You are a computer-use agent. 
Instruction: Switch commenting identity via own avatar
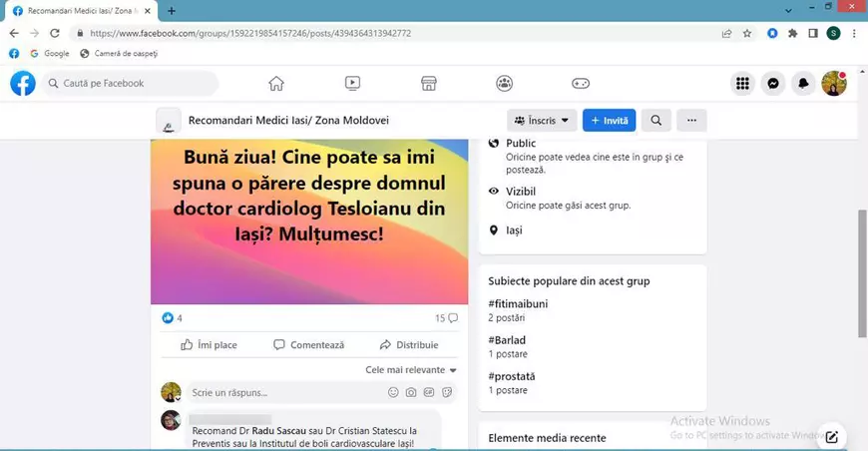[171, 392]
